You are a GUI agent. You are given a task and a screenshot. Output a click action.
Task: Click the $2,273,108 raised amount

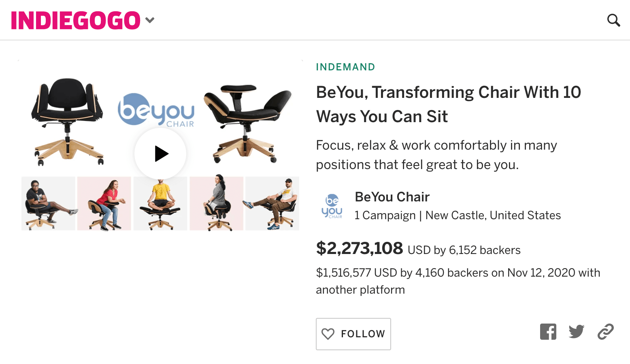pyautogui.click(x=359, y=248)
